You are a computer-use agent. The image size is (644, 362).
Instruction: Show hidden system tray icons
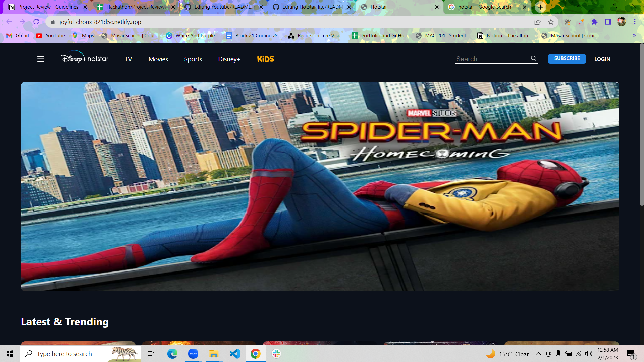click(x=538, y=354)
